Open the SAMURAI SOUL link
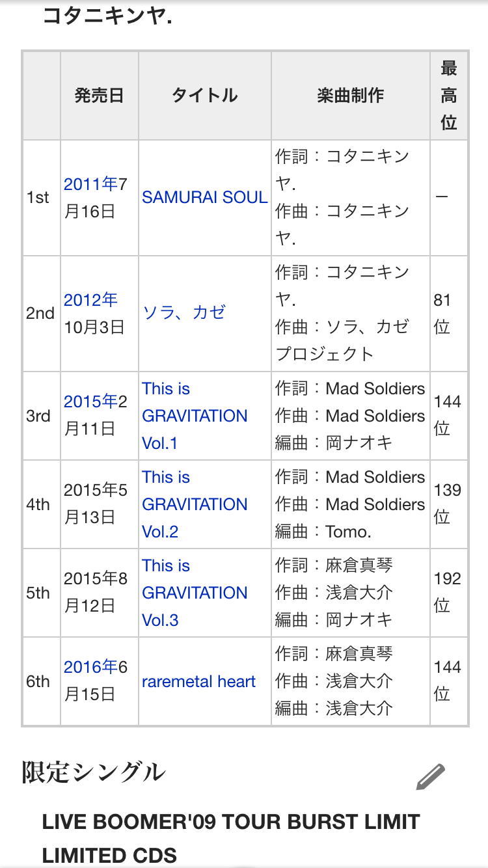The width and height of the screenshot is (488, 868). (x=205, y=197)
